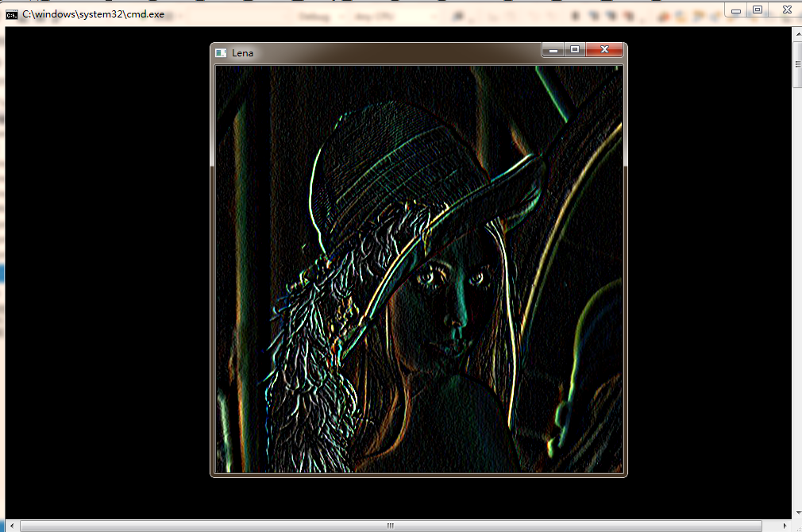Viewport: 802px width, 532px height.
Task: Minimize the Lena image window
Action: pyautogui.click(x=553, y=49)
